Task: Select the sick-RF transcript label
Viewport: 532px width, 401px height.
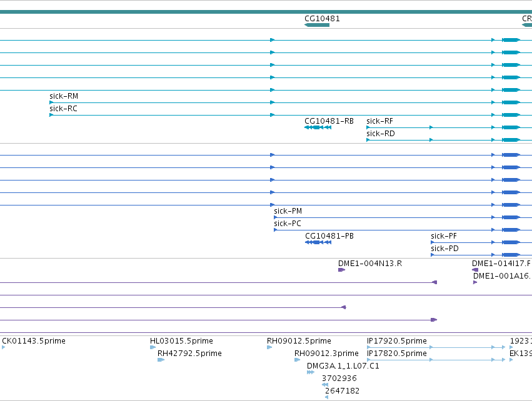Action: pos(379,121)
